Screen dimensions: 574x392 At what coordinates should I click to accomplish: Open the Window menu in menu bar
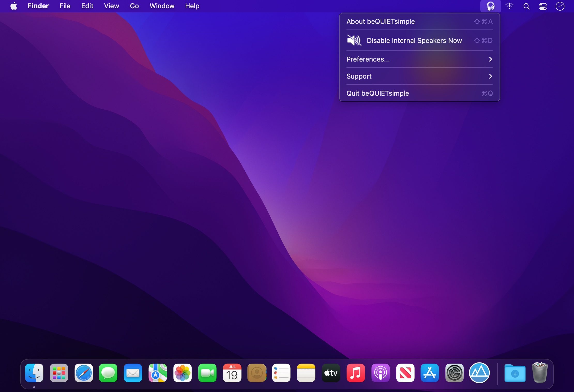[162, 6]
